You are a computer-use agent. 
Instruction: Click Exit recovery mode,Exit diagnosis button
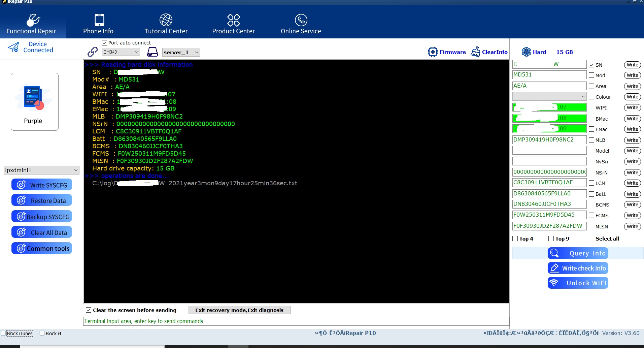(x=239, y=310)
